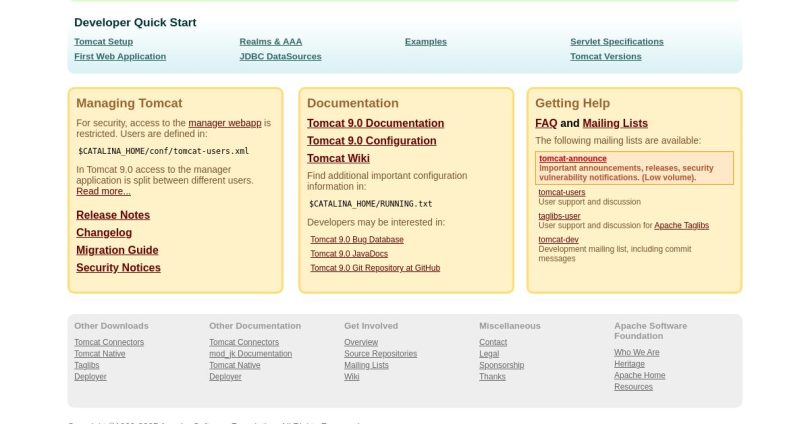Open the Migration Guide
This screenshot has height=424, width=810.
[x=117, y=250]
